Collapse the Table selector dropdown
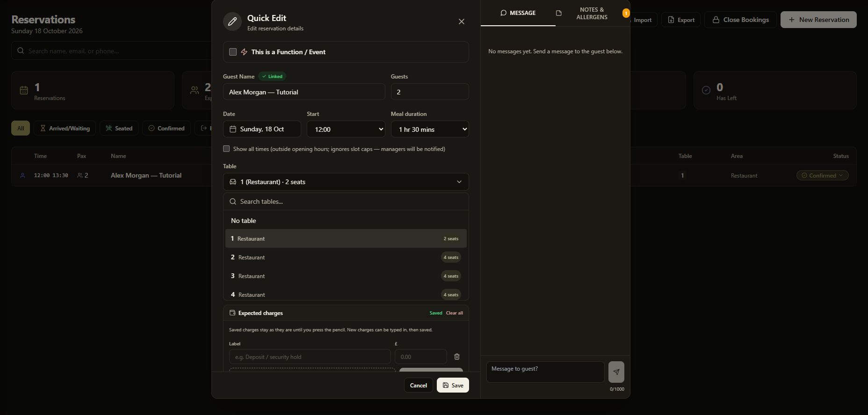The height and width of the screenshot is (415, 868). (x=346, y=182)
